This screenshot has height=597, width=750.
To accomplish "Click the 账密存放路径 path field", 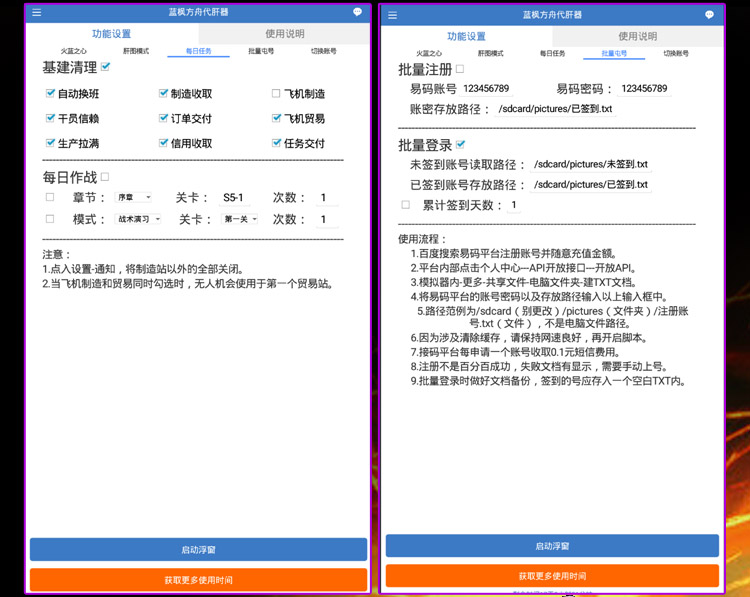I will tap(555, 109).
